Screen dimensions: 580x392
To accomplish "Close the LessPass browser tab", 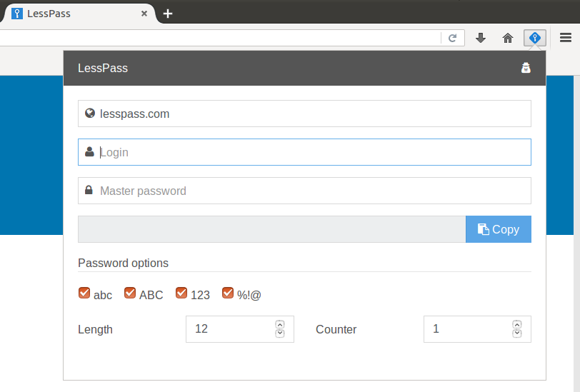I will click(x=144, y=14).
